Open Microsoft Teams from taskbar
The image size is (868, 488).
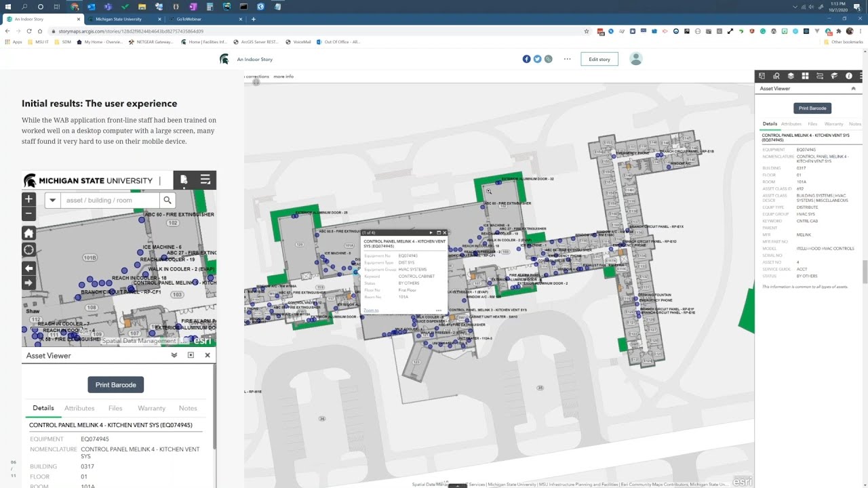108,7
